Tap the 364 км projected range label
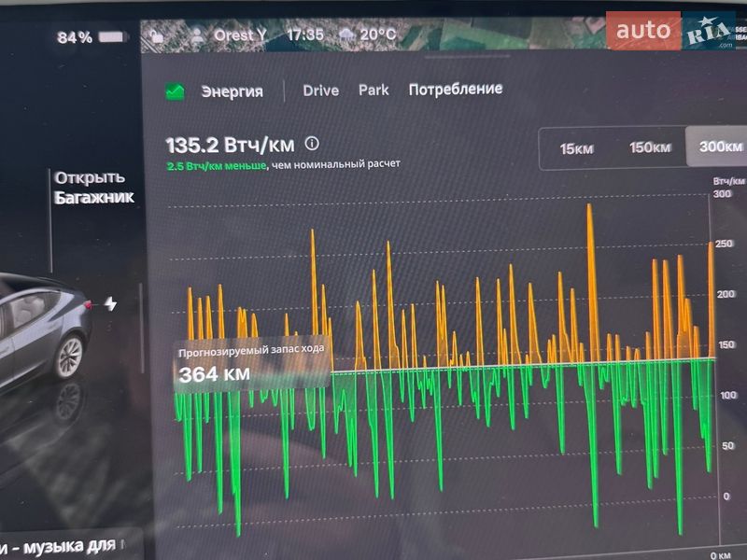 [213, 374]
